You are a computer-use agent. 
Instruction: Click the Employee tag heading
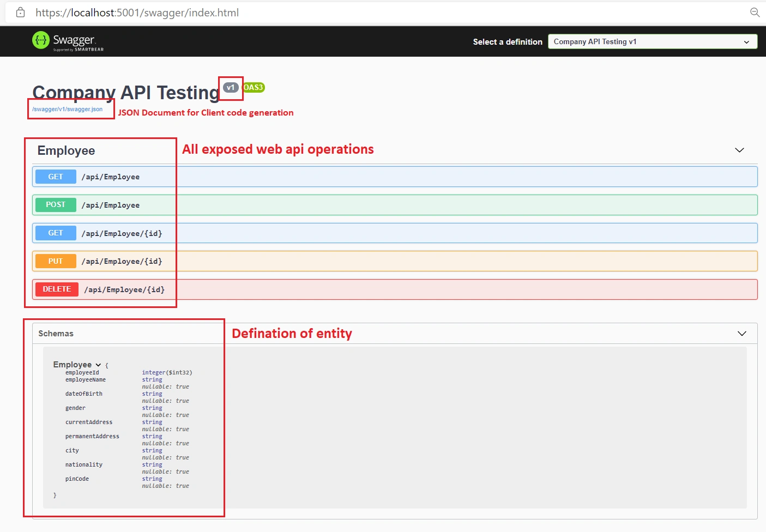pos(66,150)
